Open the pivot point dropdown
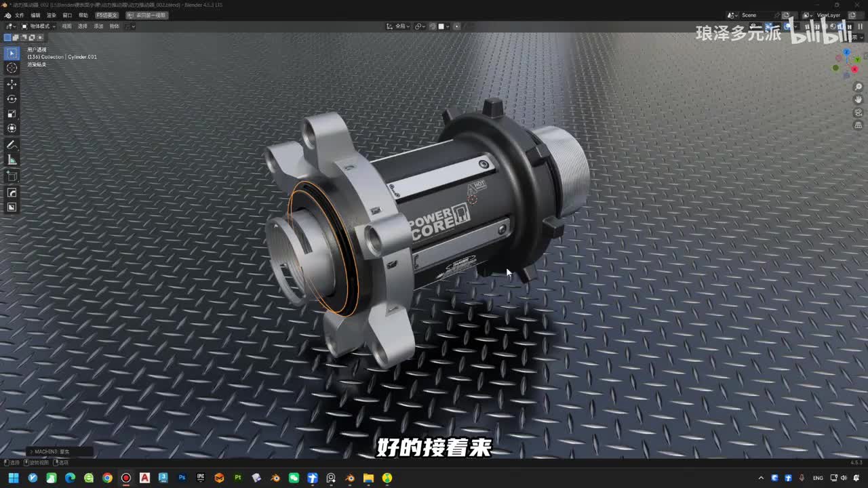The width and height of the screenshot is (868, 488). click(x=420, y=26)
